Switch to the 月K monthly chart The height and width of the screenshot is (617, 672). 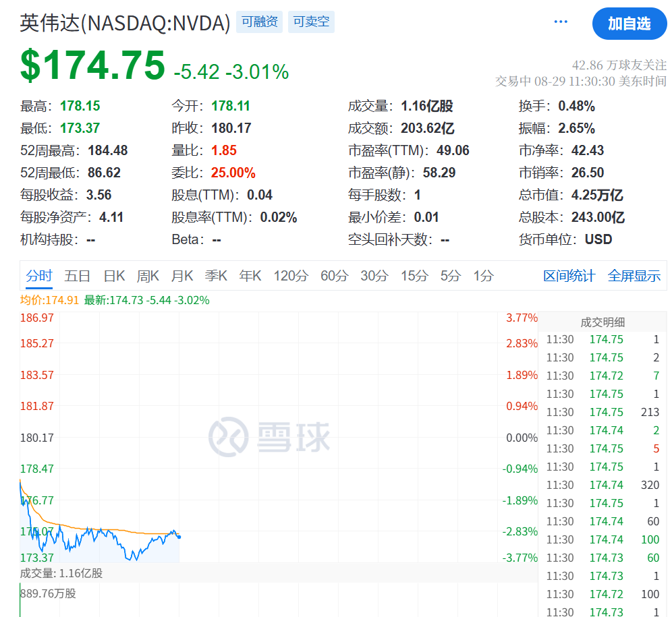coord(182,275)
